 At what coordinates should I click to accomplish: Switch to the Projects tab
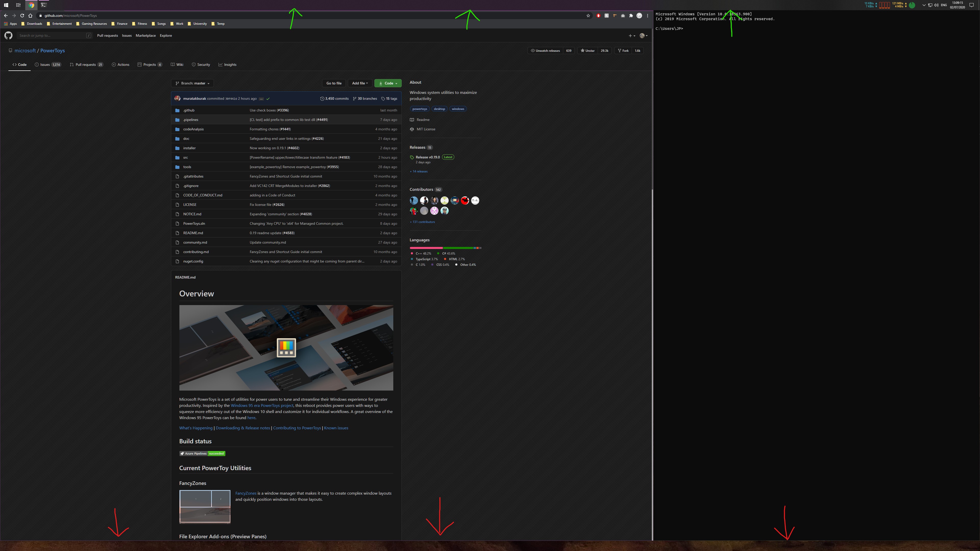point(150,65)
